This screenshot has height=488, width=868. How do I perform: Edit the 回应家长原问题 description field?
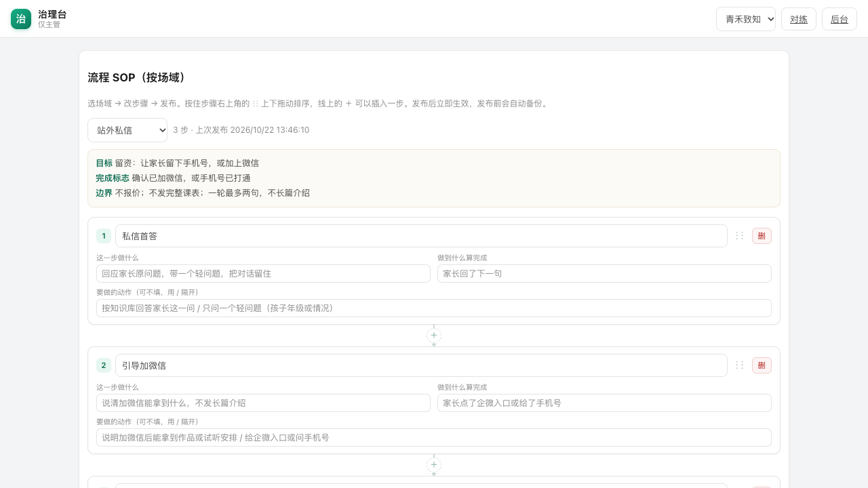[x=263, y=274]
